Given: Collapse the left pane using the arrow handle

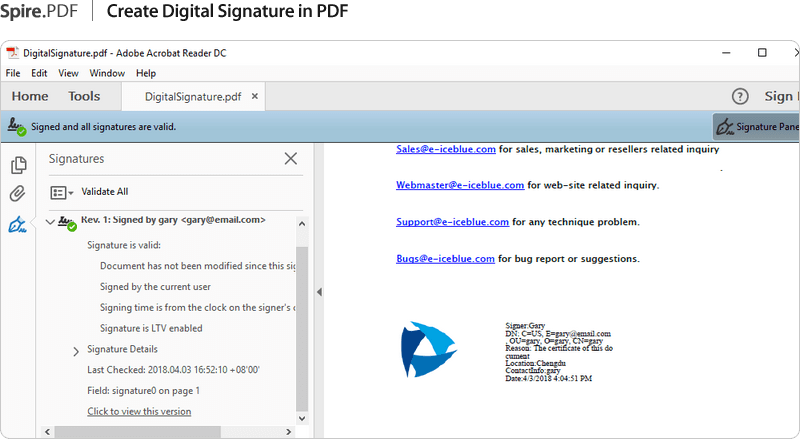Looking at the screenshot, I should (319, 292).
